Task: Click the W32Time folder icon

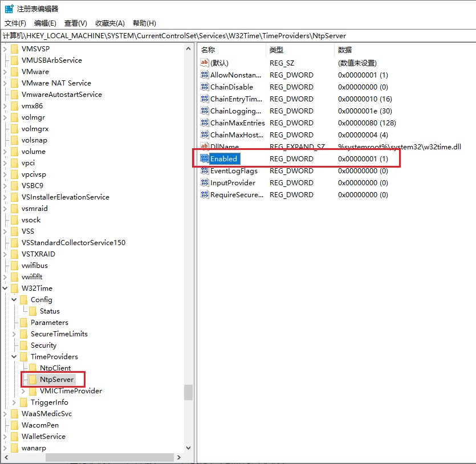Action: (x=14, y=288)
